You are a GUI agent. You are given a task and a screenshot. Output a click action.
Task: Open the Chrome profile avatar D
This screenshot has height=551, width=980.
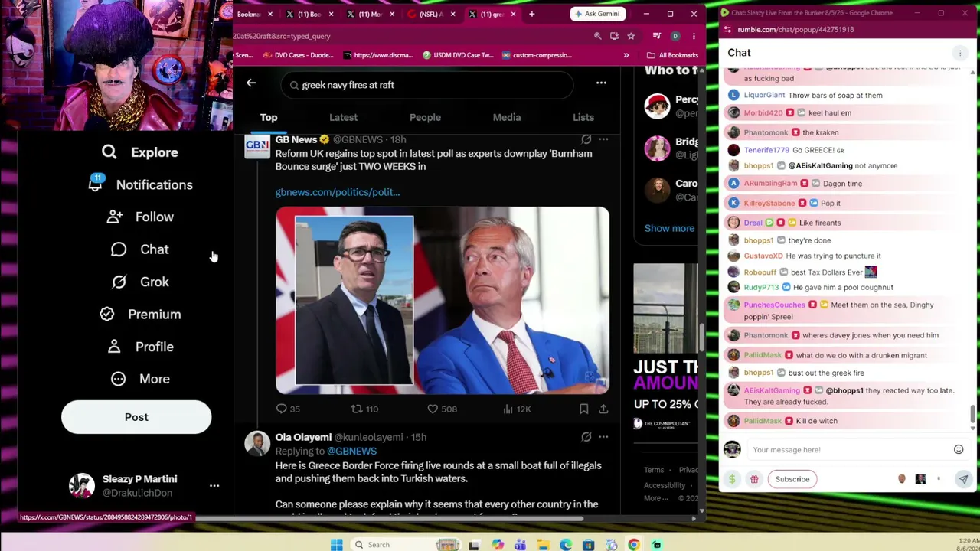click(675, 36)
